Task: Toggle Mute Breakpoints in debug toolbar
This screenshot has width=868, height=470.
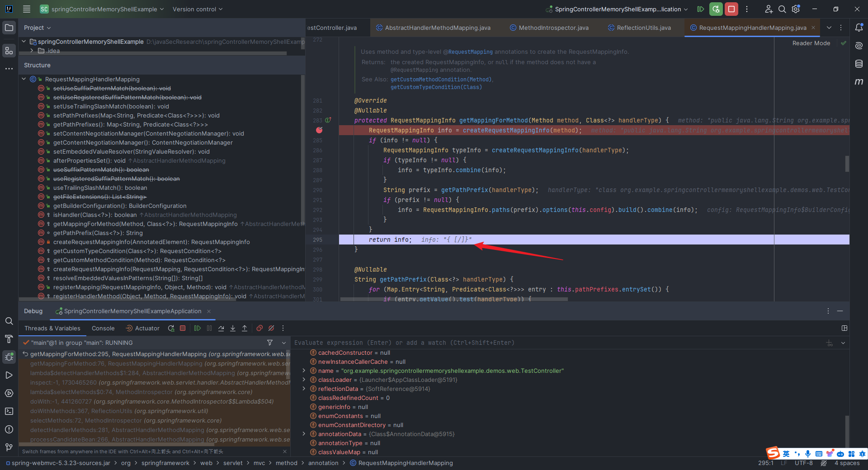Action: [x=271, y=329]
